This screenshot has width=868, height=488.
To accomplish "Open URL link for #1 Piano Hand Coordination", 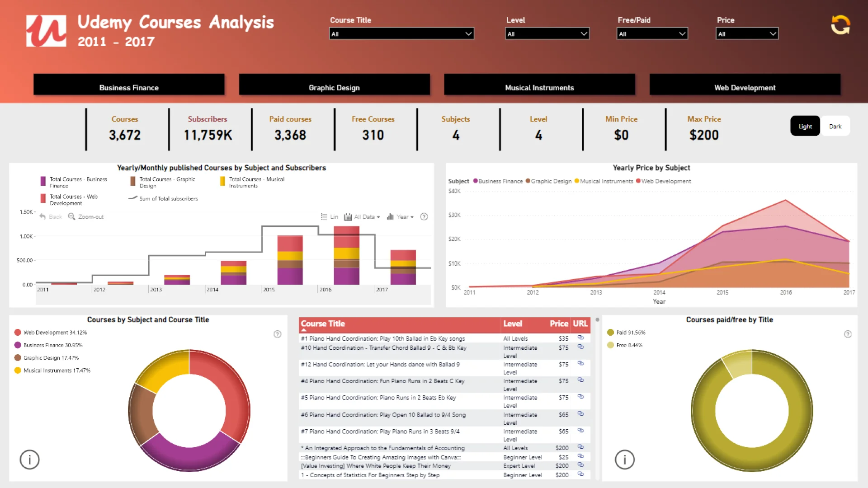I will coord(580,338).
